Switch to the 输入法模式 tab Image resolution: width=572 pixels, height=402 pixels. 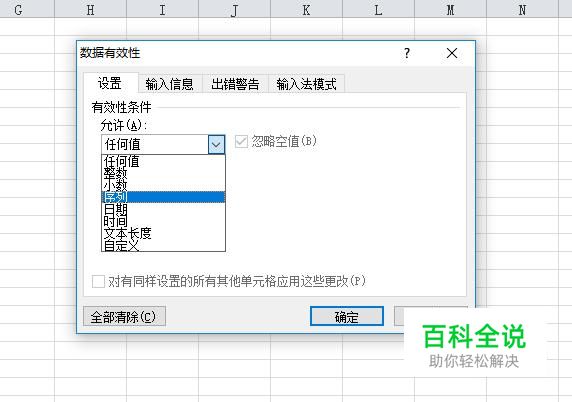306,84
